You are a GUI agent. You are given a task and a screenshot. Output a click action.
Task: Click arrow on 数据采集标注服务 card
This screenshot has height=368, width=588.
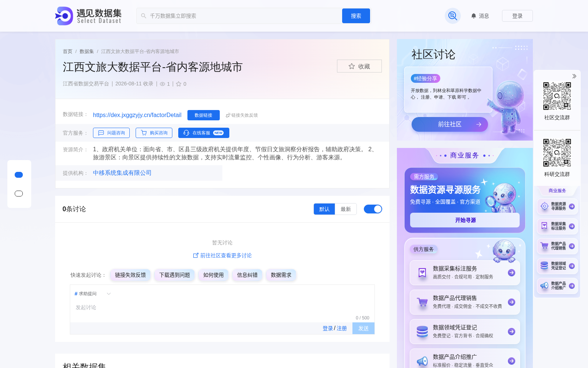pos(512,273)
